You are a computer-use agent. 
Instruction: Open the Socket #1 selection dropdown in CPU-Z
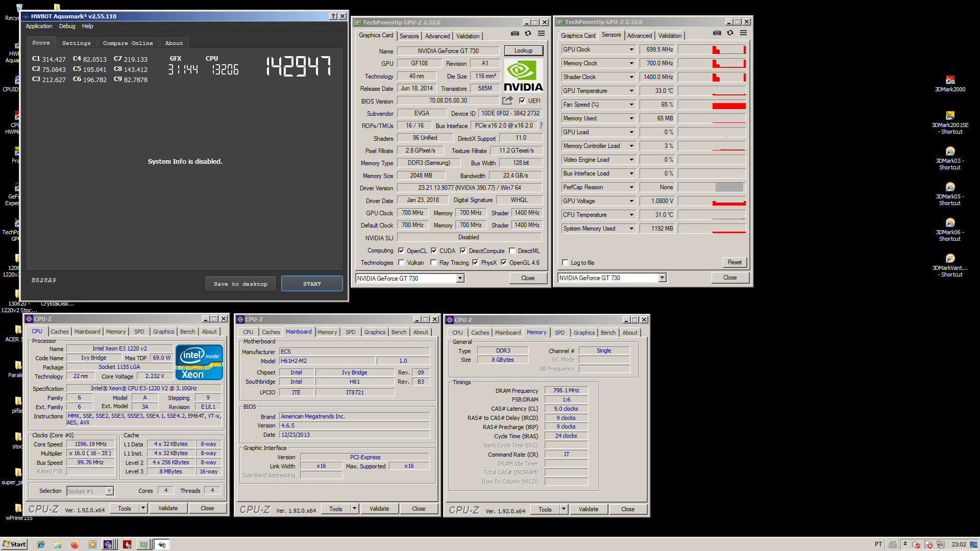(x=109, y=491)
